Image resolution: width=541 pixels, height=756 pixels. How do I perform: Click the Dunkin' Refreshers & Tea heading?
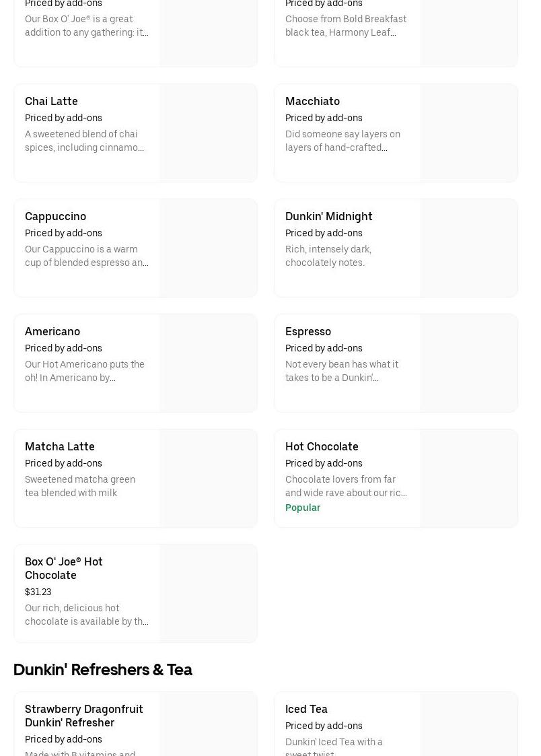[103, 669]
